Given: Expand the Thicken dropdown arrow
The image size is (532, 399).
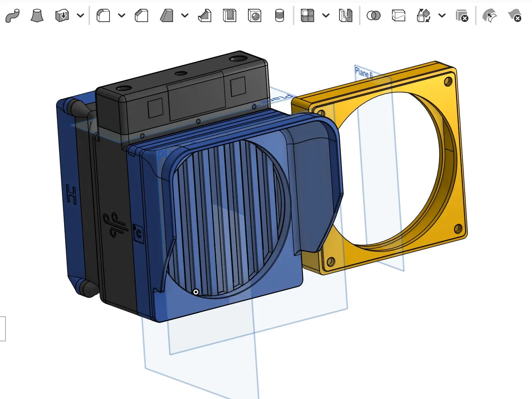Looking at the screenshot, I should click(x=80, y=15).
